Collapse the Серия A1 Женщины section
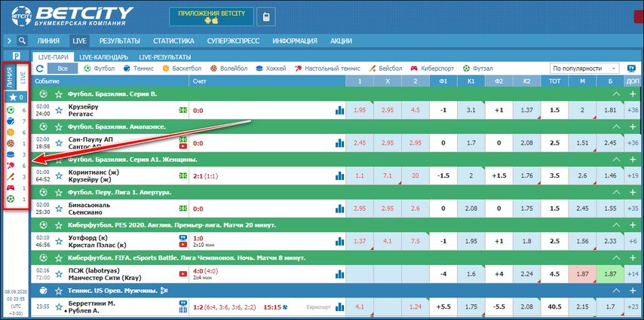The image size is (644, 320). click(x=616, y=160)
